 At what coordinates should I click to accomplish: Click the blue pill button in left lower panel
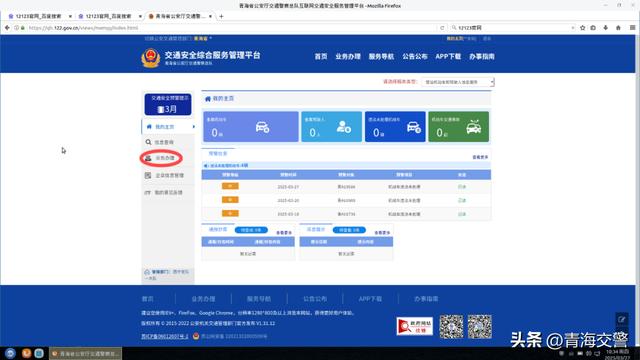pyautogui.click(x=251, y=230)
